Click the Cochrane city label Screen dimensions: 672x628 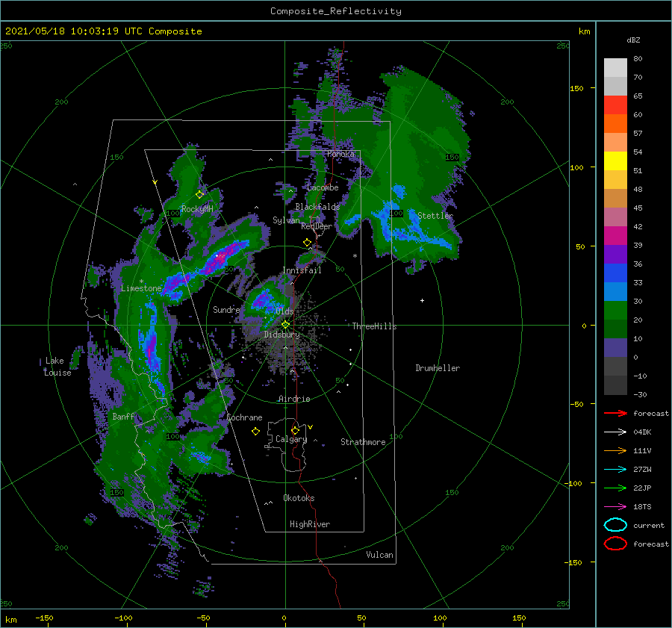coord(244,417)
